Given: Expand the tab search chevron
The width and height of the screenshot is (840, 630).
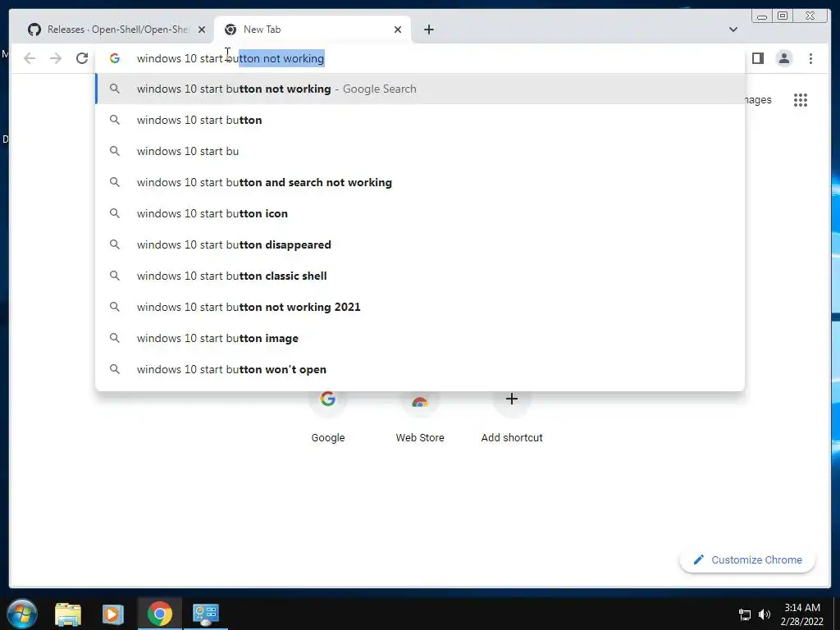Looking at the screenshot, I should click(733, 30).
